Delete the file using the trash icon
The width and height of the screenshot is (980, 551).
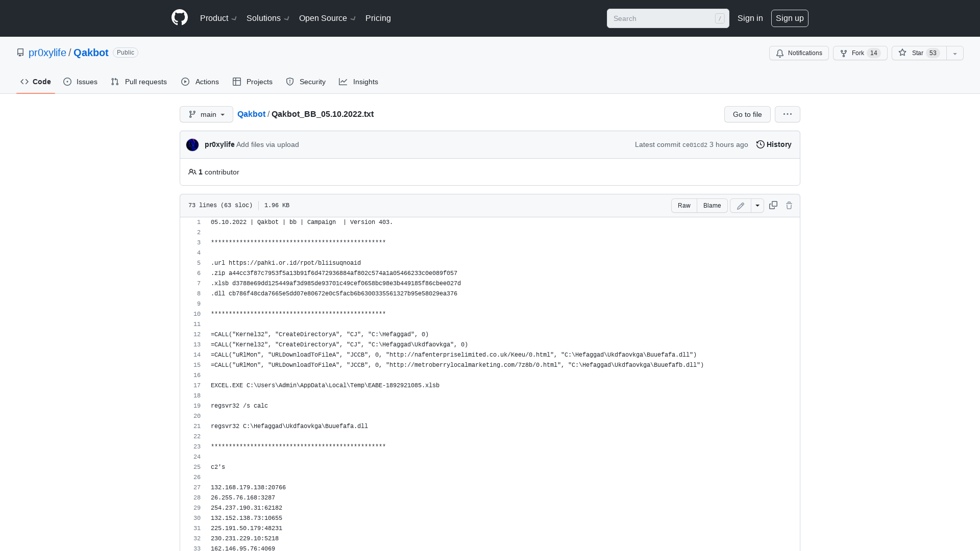789,205
